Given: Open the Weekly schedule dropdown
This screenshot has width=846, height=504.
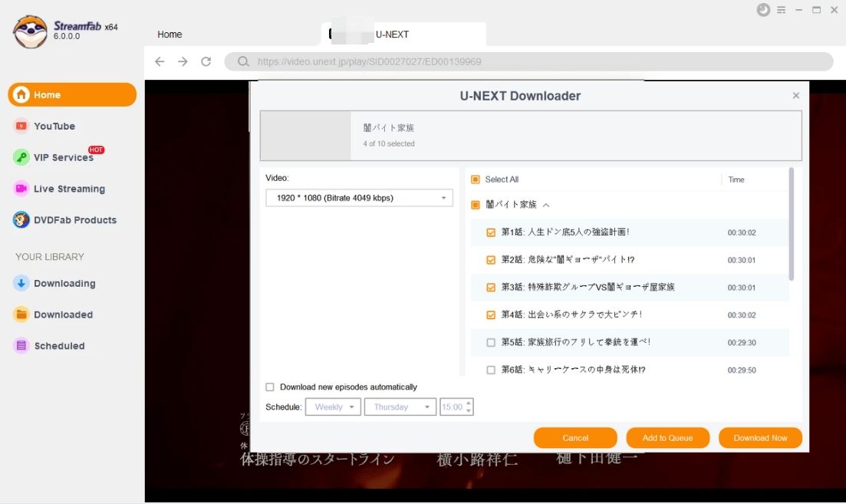Looking at the screenshot, I should point(333,407).
